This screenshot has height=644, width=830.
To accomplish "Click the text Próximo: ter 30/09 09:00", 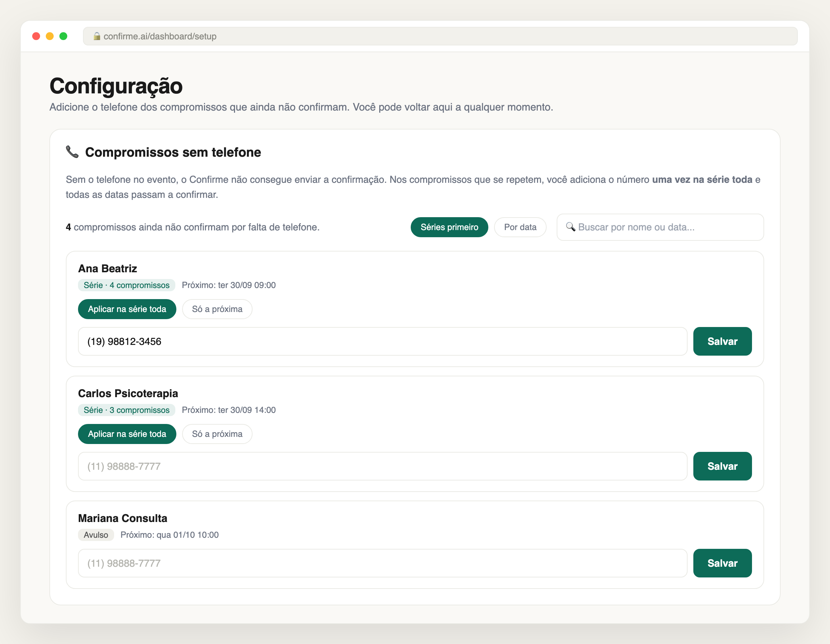I will 229,285.
